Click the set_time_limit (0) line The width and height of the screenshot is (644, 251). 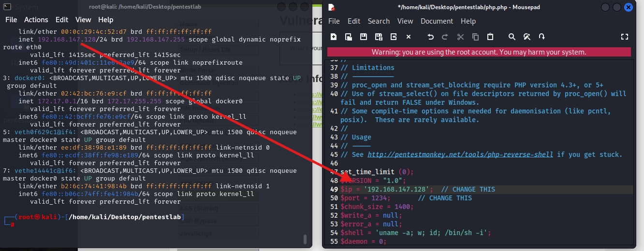coord(377,172)
